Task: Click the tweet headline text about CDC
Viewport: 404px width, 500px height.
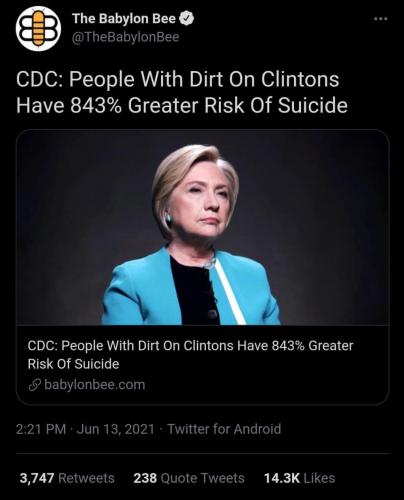Action: pyautogui.click(x=182, y=92)
